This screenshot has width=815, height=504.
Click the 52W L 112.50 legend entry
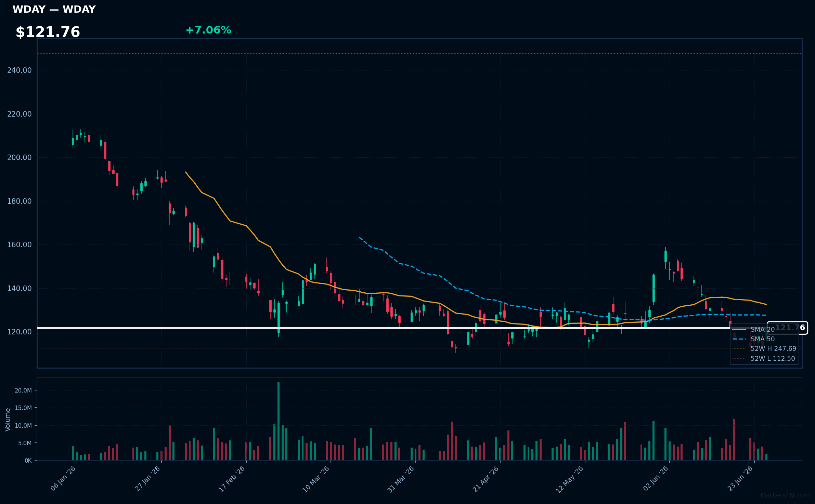click(764, 358)
